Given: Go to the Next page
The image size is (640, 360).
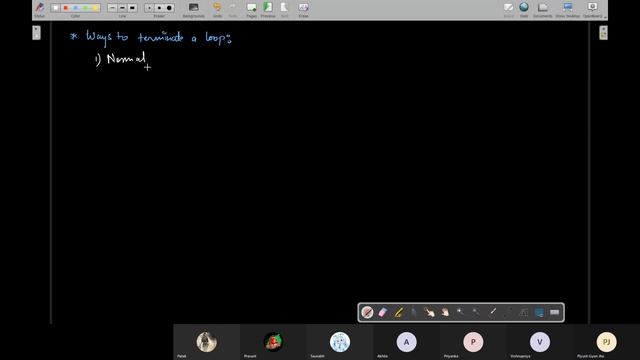Looking at the screenshot, I should coord(284,9).
